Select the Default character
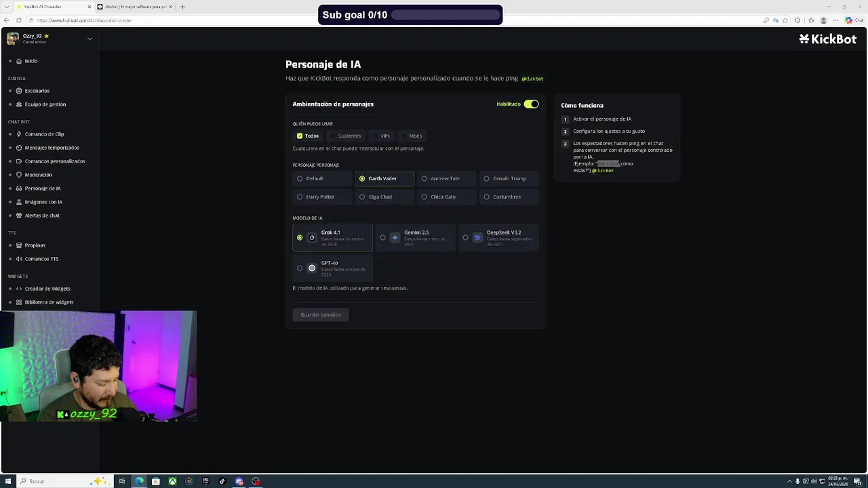This screenshot has height=488, width=868. [x=322, y=178]
